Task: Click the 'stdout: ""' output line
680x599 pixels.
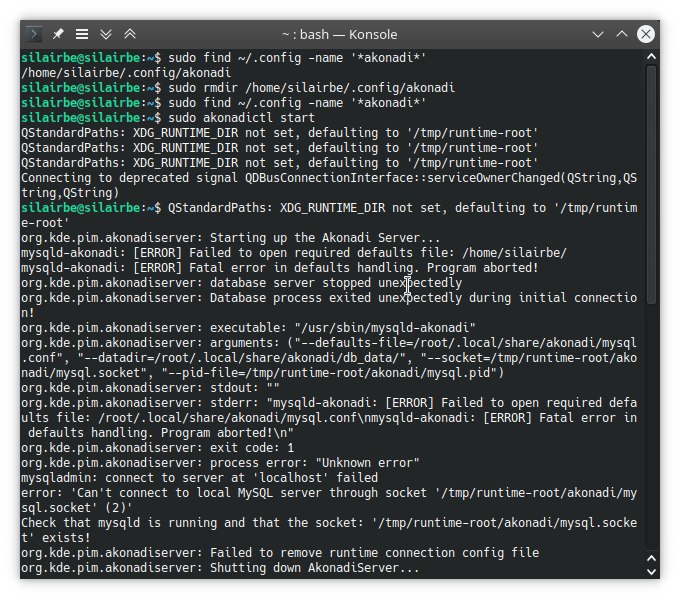Action: point(150,388)
